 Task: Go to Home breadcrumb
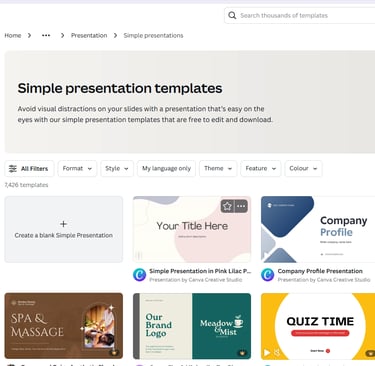13,35
